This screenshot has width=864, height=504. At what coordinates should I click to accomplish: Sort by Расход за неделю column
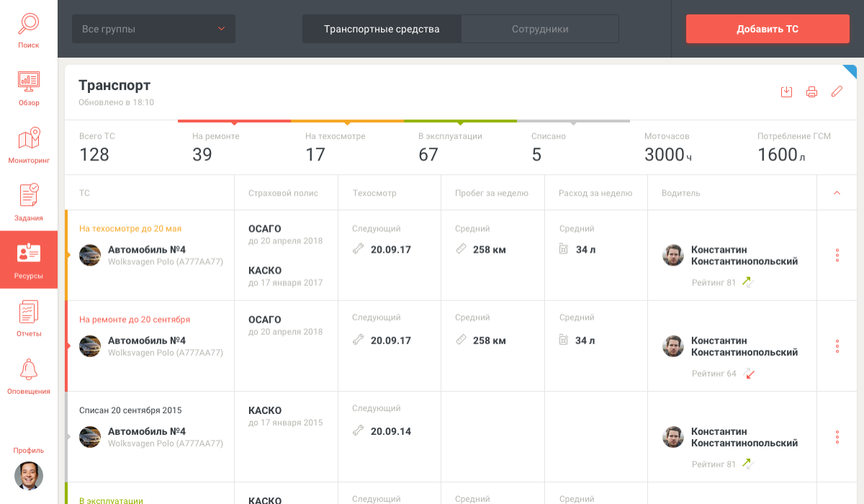point(595,193)
